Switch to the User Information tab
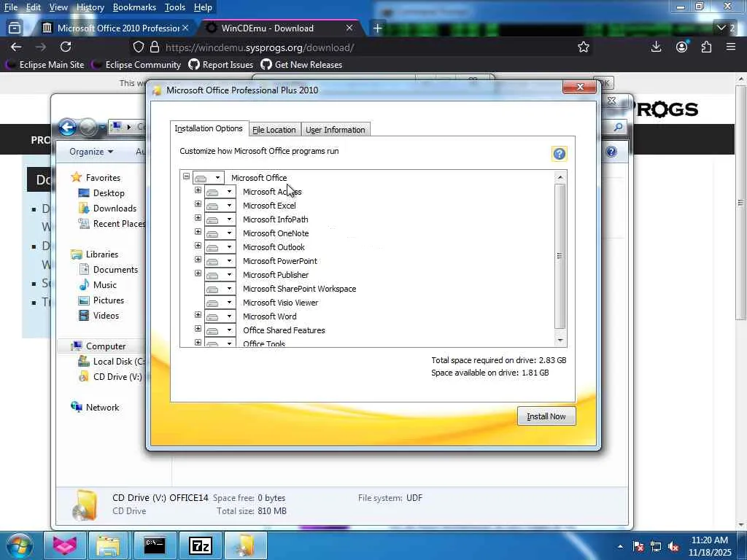This screenshot has width=747, height=560. click(336, 130)
